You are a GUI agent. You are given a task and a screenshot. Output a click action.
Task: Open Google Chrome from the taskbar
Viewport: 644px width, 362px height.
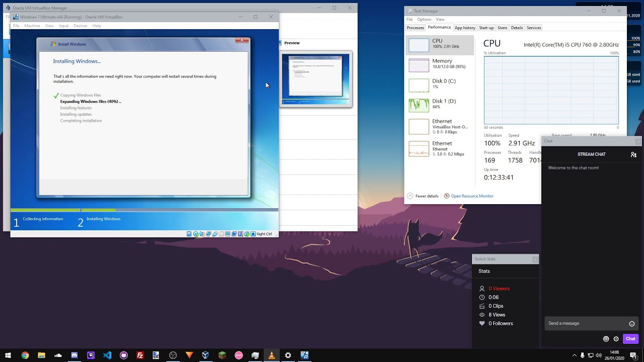click(x=25, y=355)
